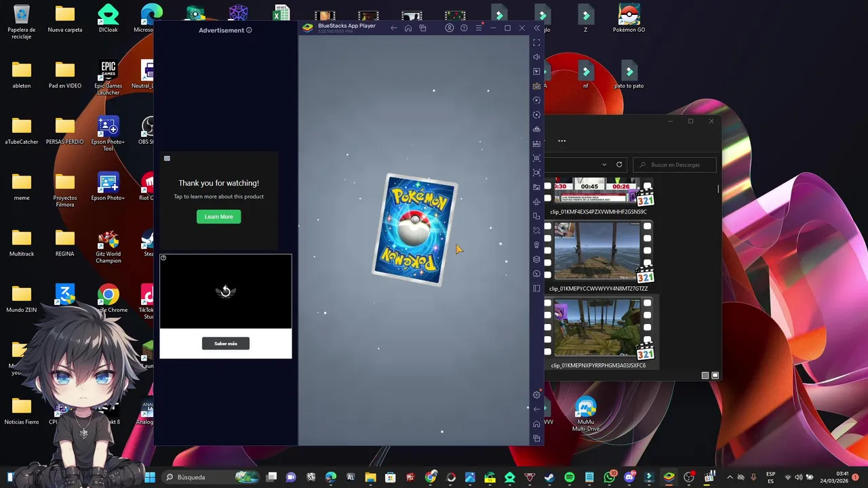Screen dimensions: 868x488
Task: Open BlueStacks settings gear in sidebar
Action: point(536,394)
